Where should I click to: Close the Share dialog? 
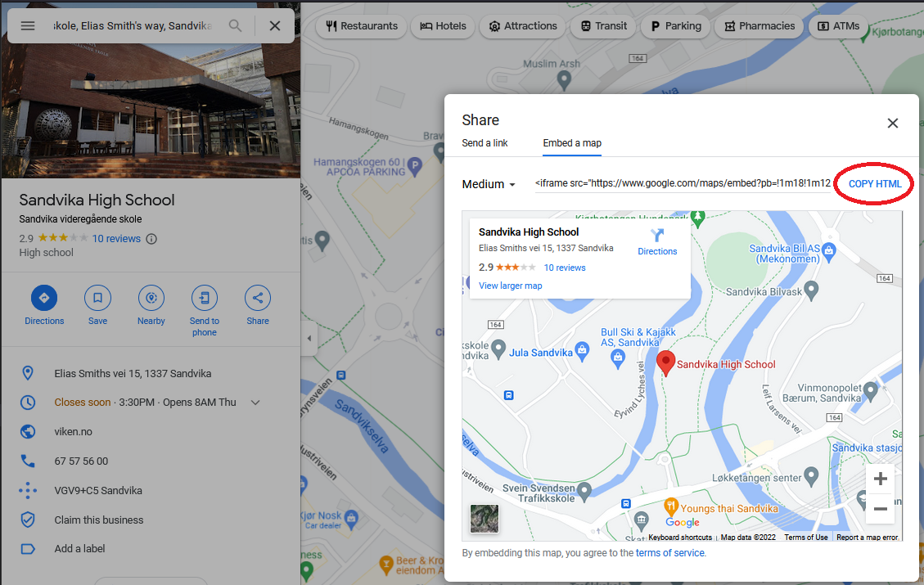pos(893,123)
